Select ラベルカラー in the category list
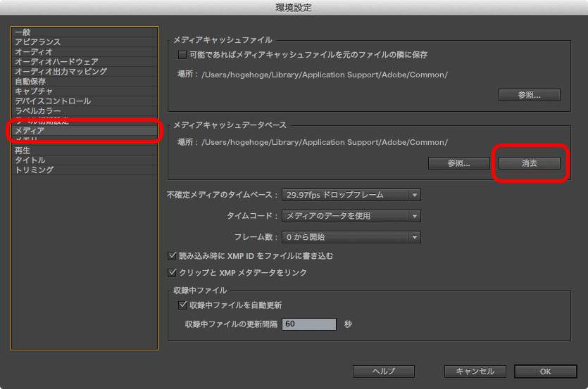Viewport: 588px width, 389px height. pos(37,111)
